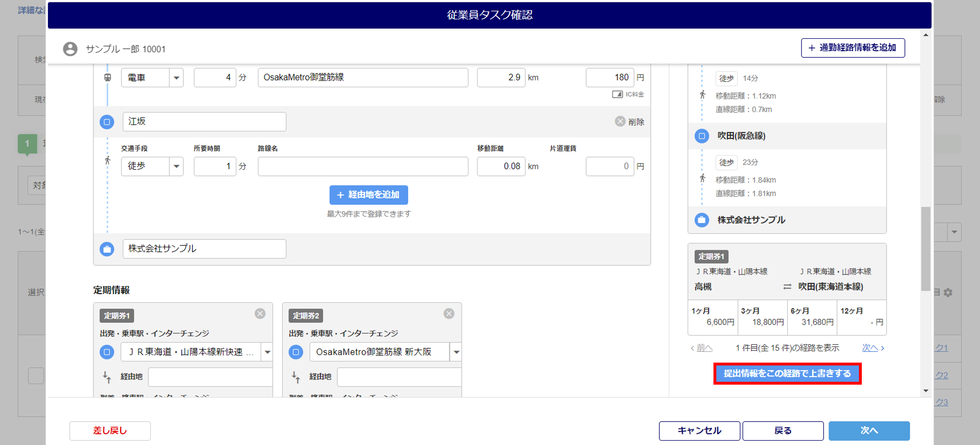The image size is (980, 445).
Task: Click the 経由地 field in the 定期券2 card
Action: click(400, 377)
